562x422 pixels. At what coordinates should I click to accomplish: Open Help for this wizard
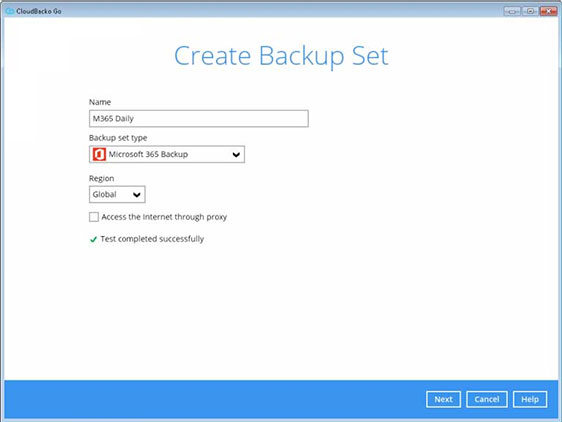click(x=530, y=399)
